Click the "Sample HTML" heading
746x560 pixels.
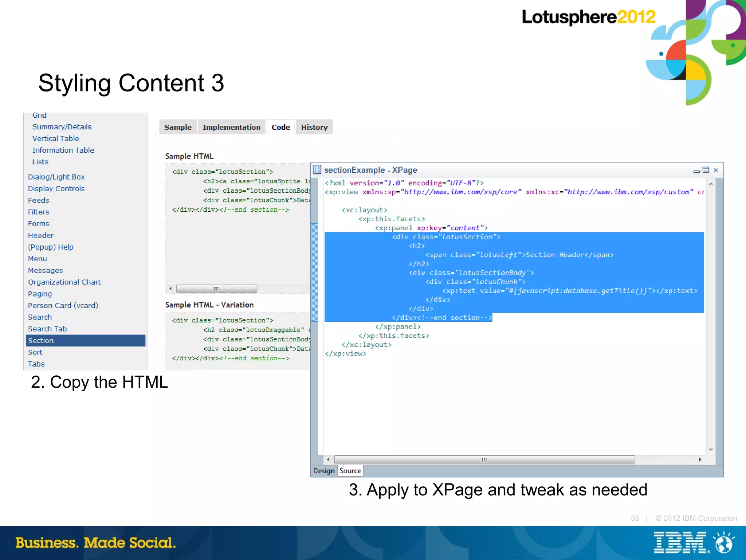click(189, 156)
